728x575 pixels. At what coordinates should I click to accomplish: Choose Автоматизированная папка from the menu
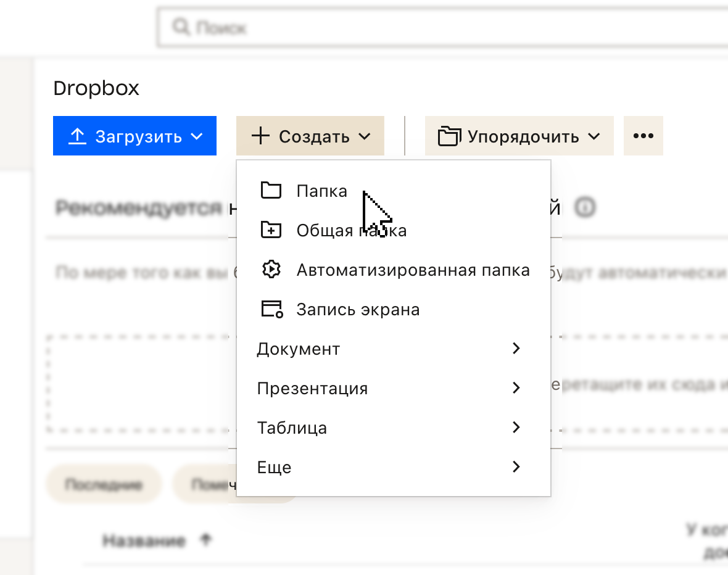(x=393, y=270)
